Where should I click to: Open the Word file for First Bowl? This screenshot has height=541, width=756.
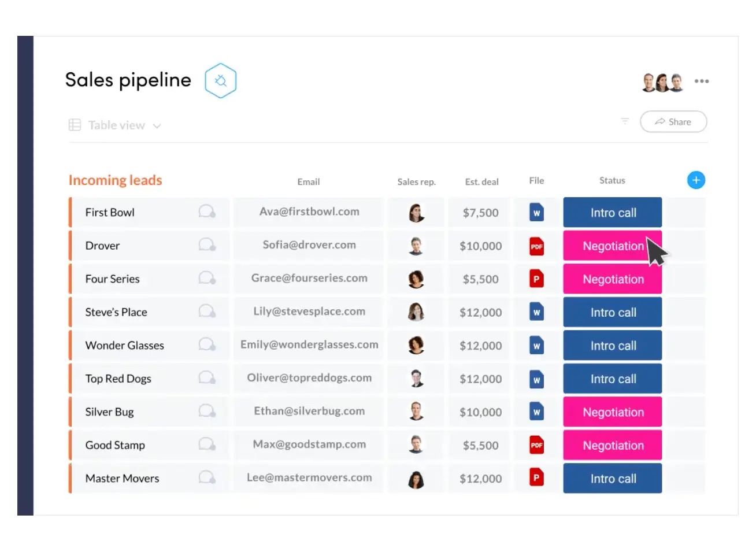(x=536, y=213)
